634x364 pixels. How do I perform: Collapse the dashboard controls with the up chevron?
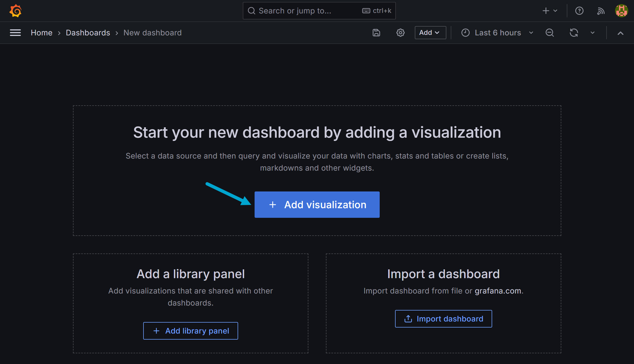tap(620, 33)
